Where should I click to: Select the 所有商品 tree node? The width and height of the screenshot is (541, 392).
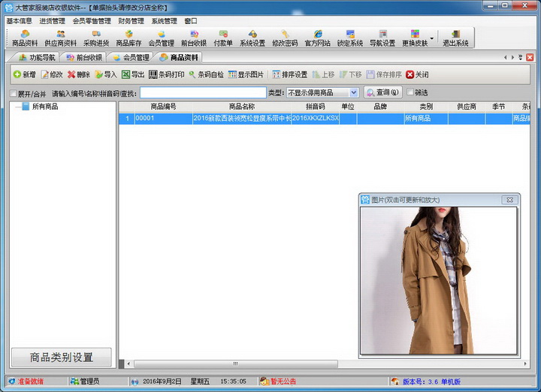[x=44, y=107]
